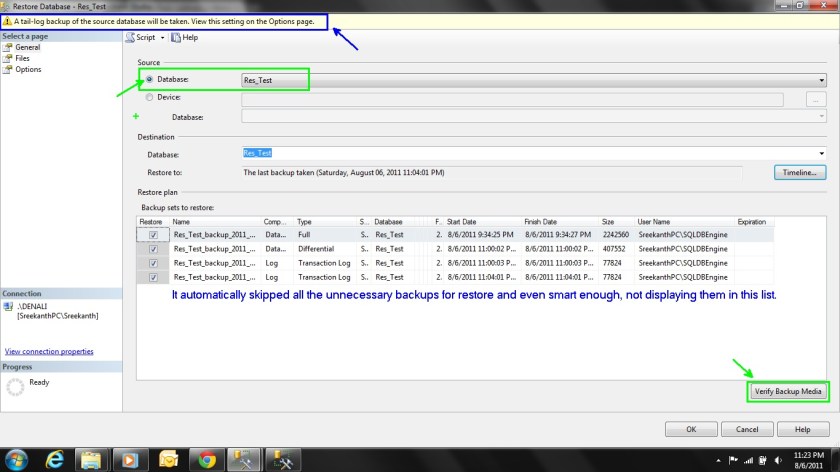The width and height of the screenshot is (840, 472).
Task: Open the destination Database dropdown arrow
Action: point(821,153)
